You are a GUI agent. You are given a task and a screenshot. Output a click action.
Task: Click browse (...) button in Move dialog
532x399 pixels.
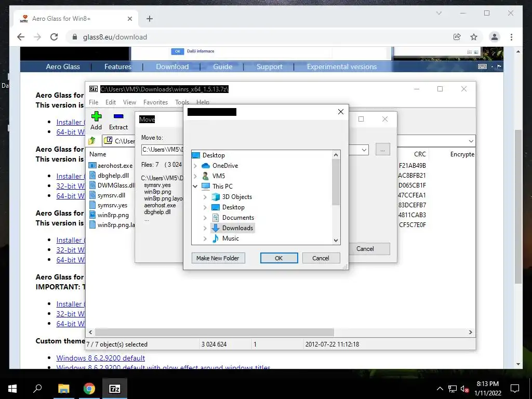click(x=383, y=150)
